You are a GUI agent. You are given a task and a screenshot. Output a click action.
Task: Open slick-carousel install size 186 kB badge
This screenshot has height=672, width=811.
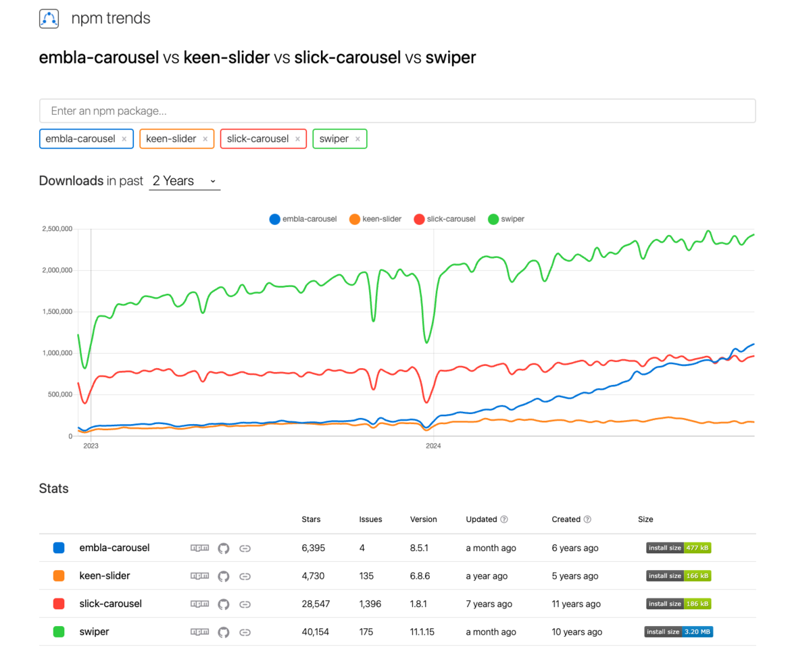[x=679, y=604]
